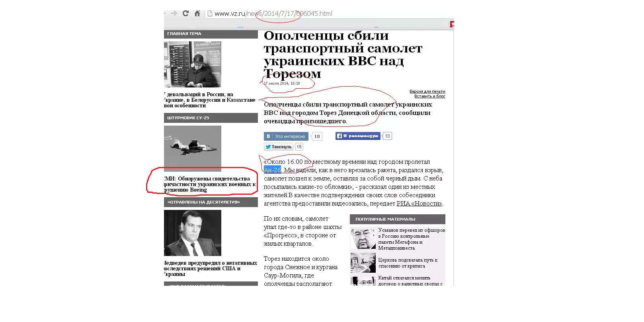644x322 pixels.
Task: Focus the www.vz.ru address bar
Action: (x=273, y=14)
